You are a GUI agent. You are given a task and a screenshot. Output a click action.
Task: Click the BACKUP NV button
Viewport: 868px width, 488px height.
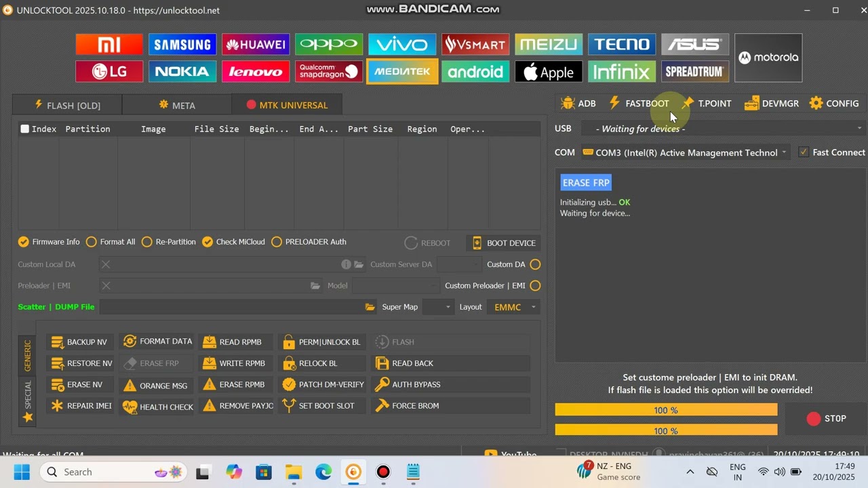80,342
